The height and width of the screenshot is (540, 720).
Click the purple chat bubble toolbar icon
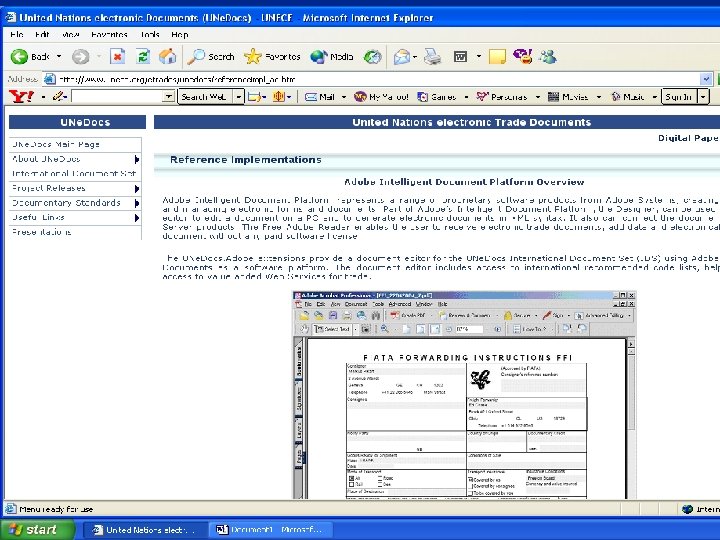(x=522, y=56)
